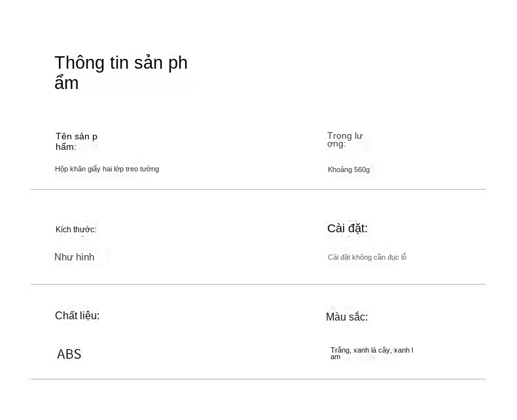Click the 'Trọng lượng:' label
Image resolution: width=517 pixels, height=420 pixels.
pos(344,139)
